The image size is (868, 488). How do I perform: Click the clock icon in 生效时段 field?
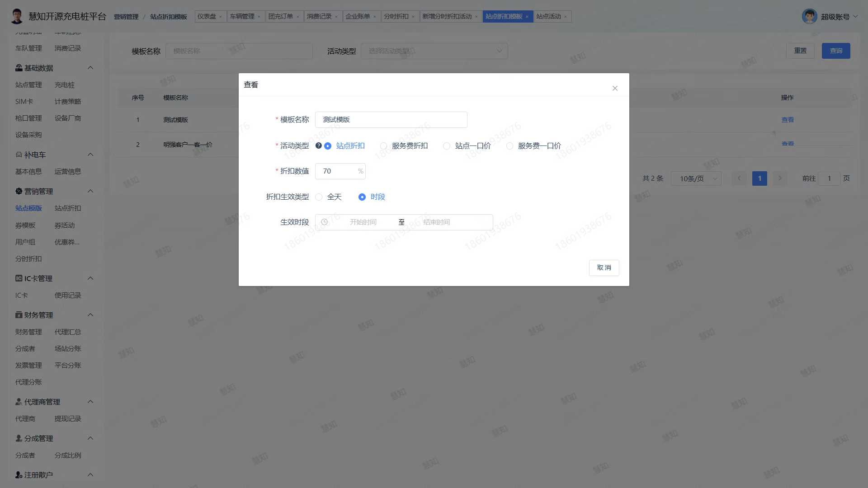324,222
